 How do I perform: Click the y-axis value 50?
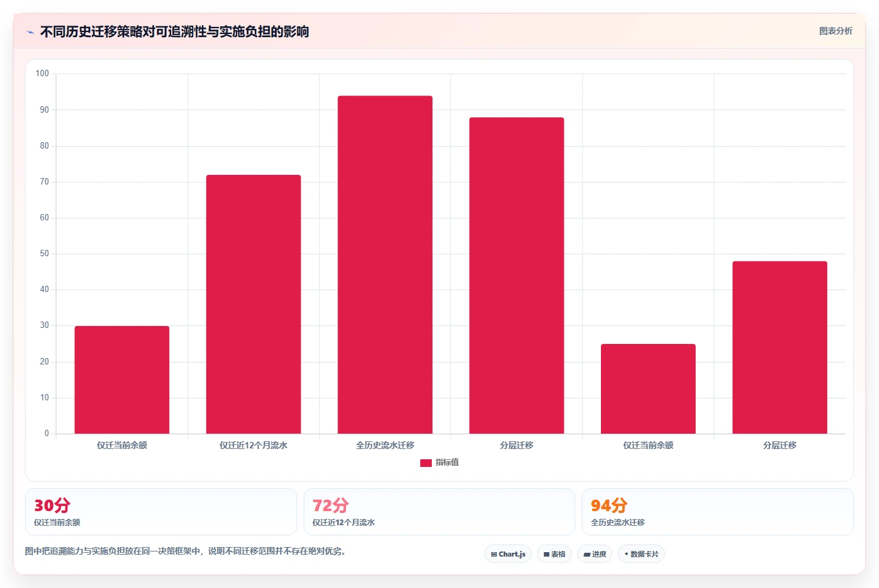pos(44,254)
